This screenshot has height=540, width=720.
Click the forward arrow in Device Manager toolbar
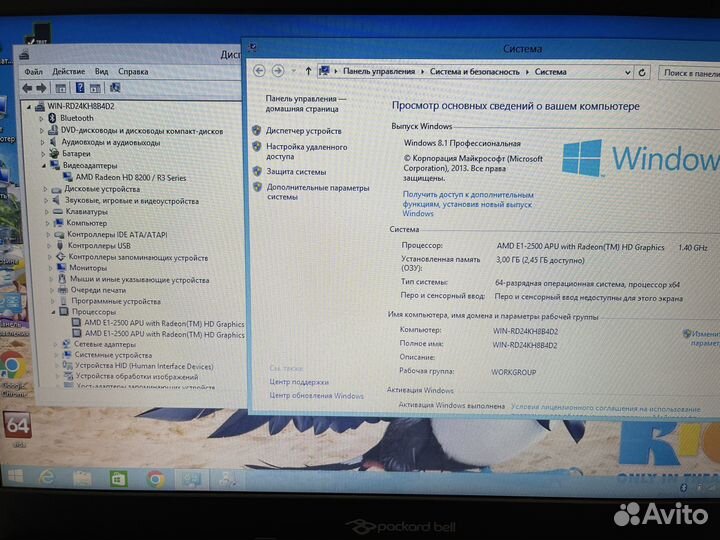pos(41,88)
